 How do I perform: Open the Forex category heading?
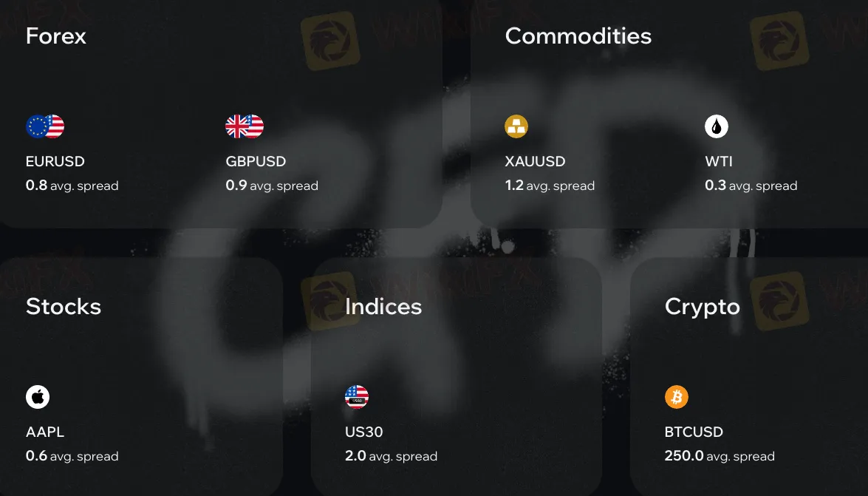click(56, 36)
